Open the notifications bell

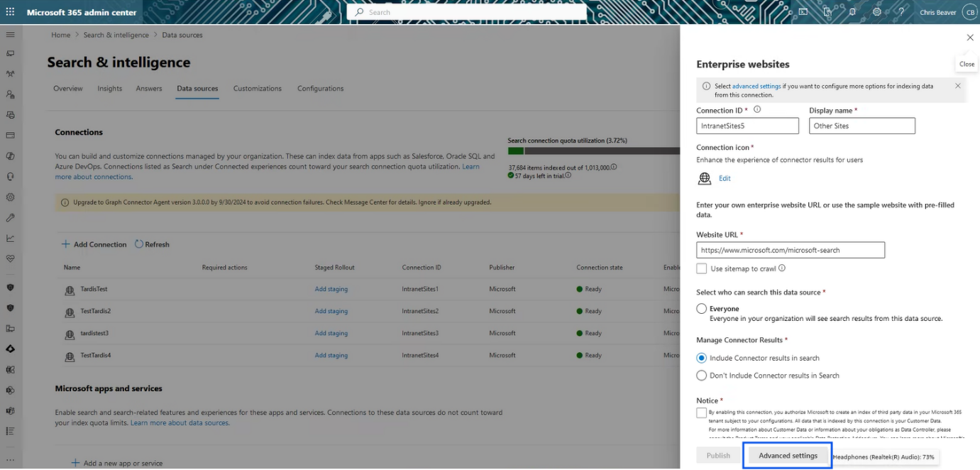click(x=852, y=12)
